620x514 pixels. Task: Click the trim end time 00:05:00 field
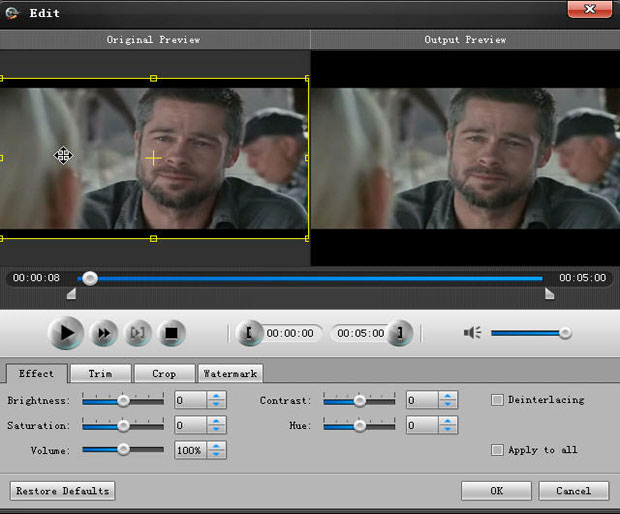(x=360, y=333)
